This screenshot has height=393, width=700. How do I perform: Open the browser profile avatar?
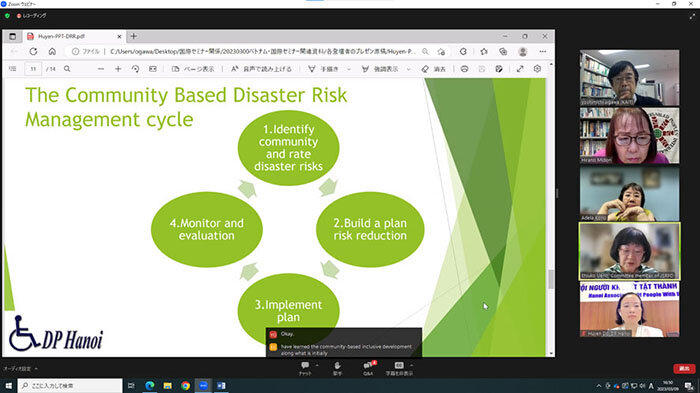523,52
